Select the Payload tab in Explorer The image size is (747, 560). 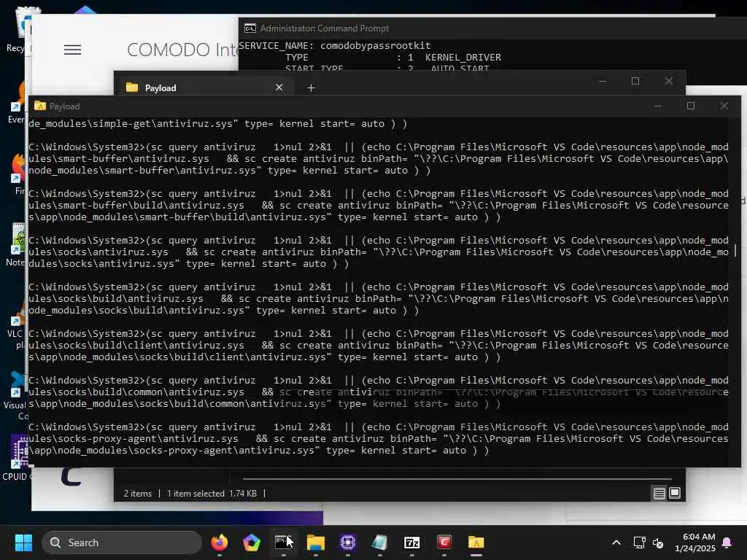coord(204,87)
